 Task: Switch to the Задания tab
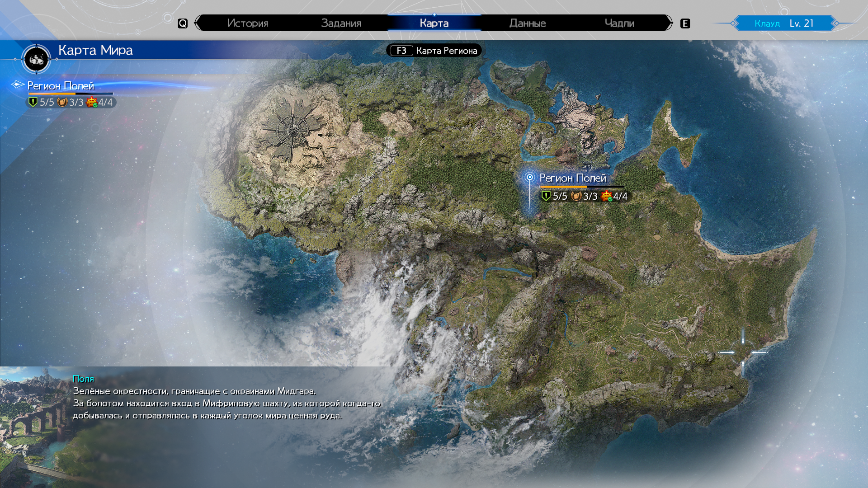click(341, 23)
